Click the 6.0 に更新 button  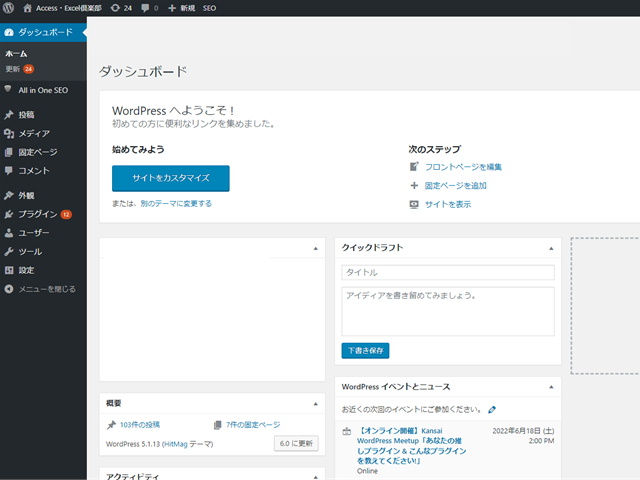296,444
